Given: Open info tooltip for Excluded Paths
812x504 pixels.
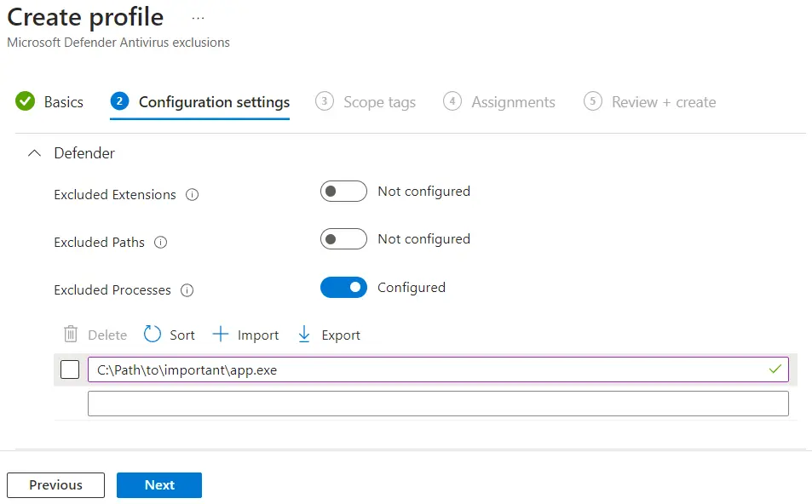Looking at the screenshot, I should (x=161, y=243).
